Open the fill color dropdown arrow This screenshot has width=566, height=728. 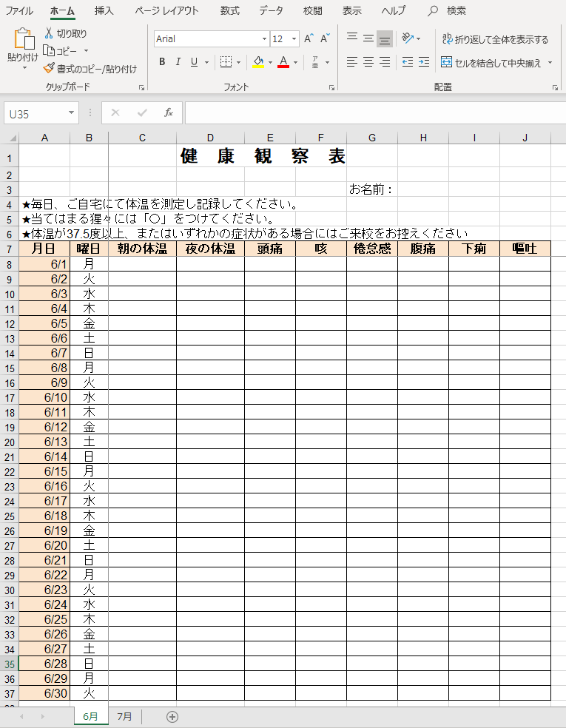coord(270,62)
